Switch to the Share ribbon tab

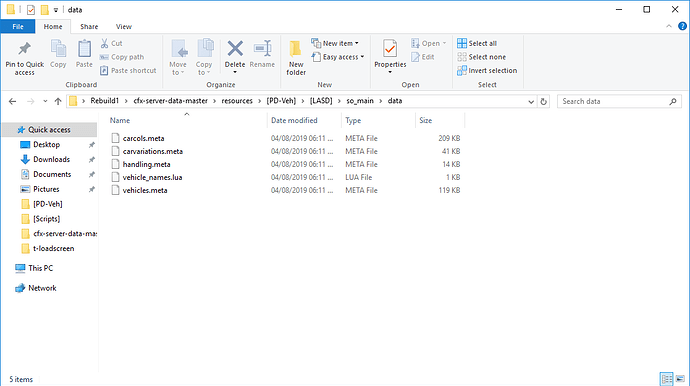(x=89, y=26)
